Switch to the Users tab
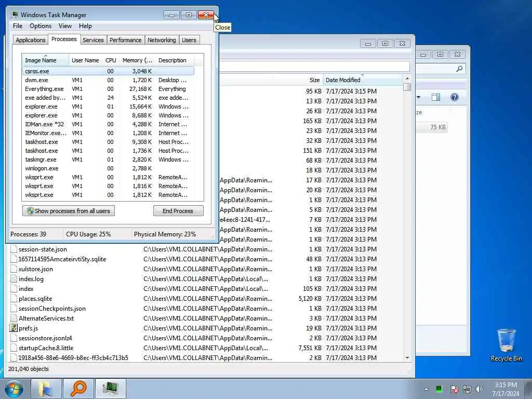 tap(189, 40)
